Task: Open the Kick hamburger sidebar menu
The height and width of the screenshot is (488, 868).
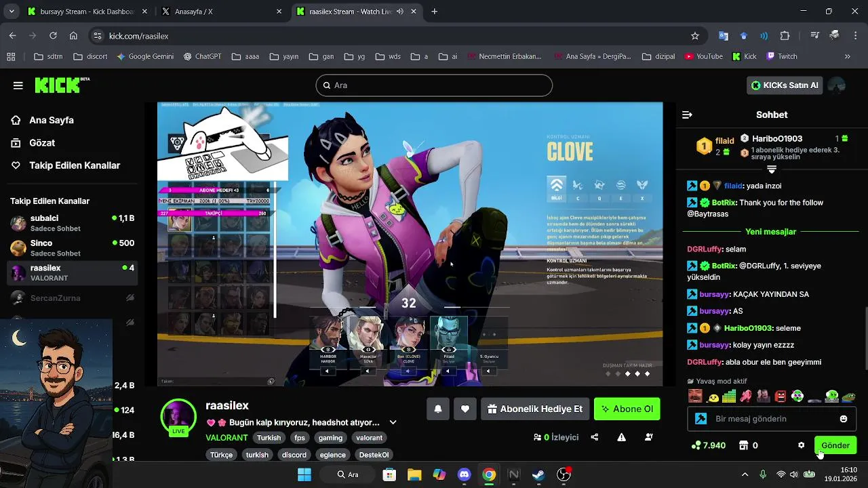Action: 18,85
